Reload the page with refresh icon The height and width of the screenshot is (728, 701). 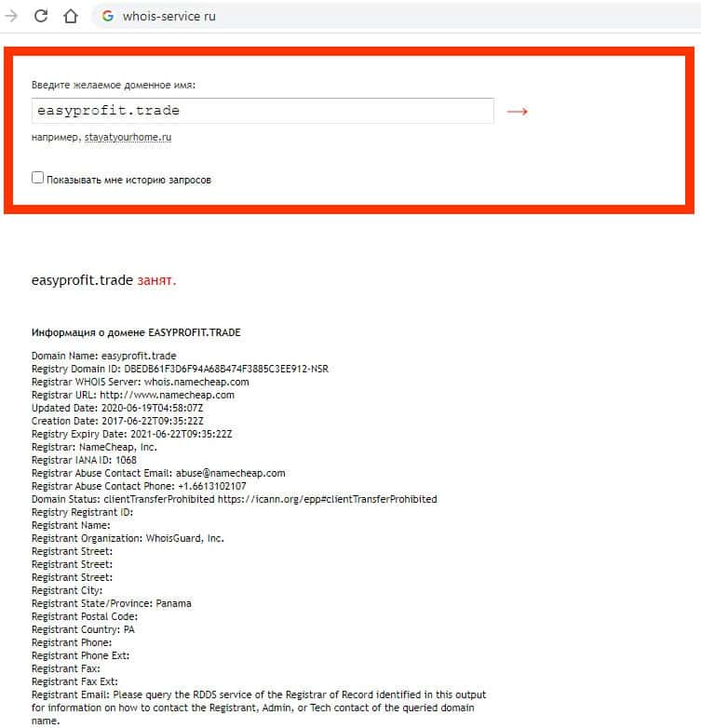[x=41, y=16]
